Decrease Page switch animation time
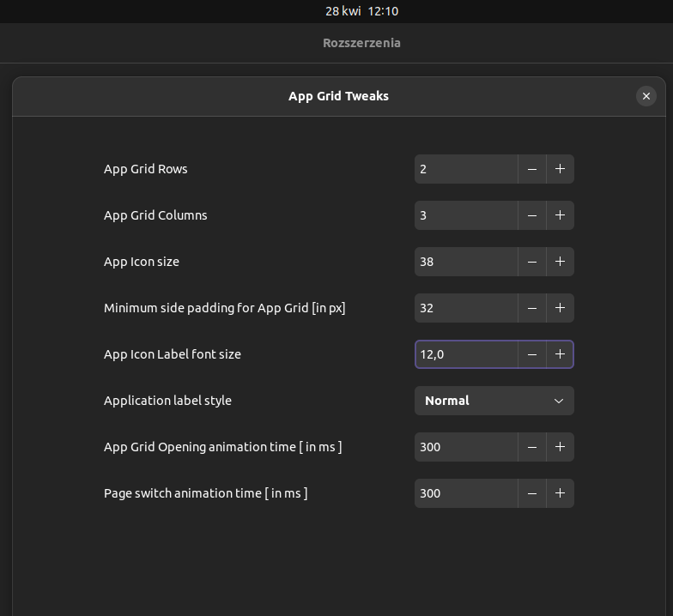The image size is (673, 616). click(532, 493)
